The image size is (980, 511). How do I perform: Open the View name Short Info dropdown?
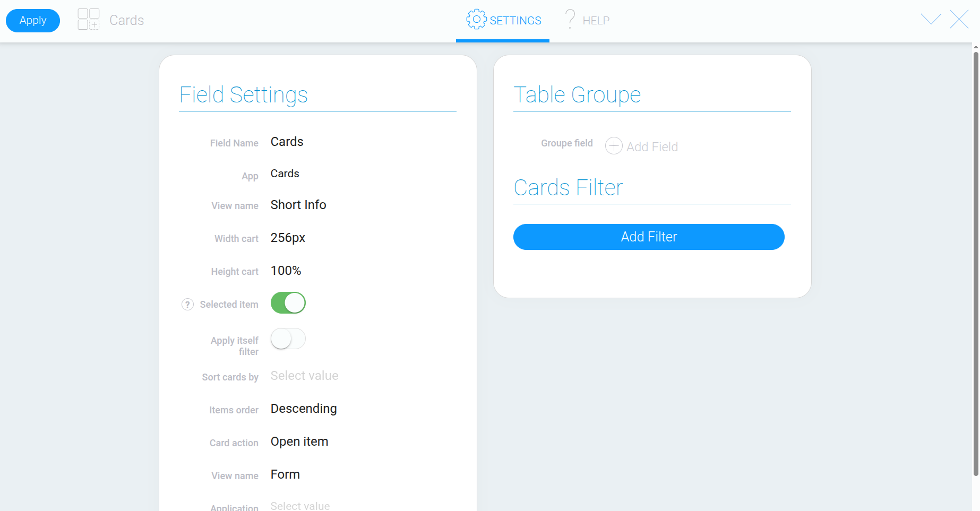pyautogui.click(x=298, y=205)
